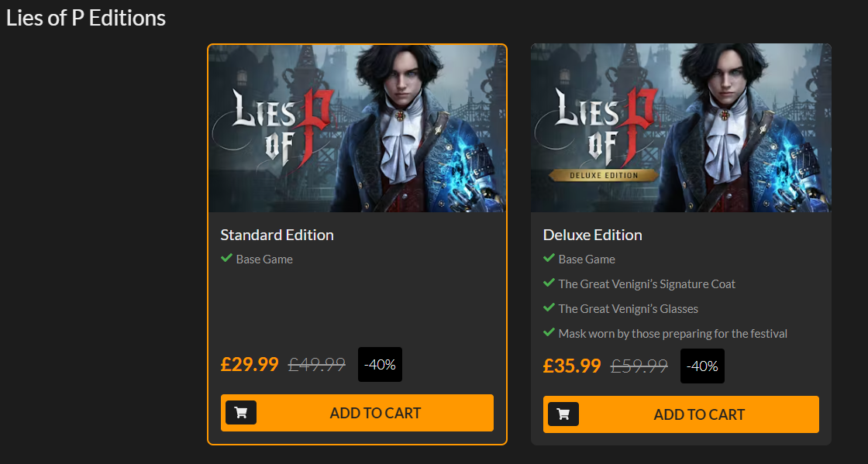
Task: Click the -40% badge on Standard Edition
Action: 380,365
